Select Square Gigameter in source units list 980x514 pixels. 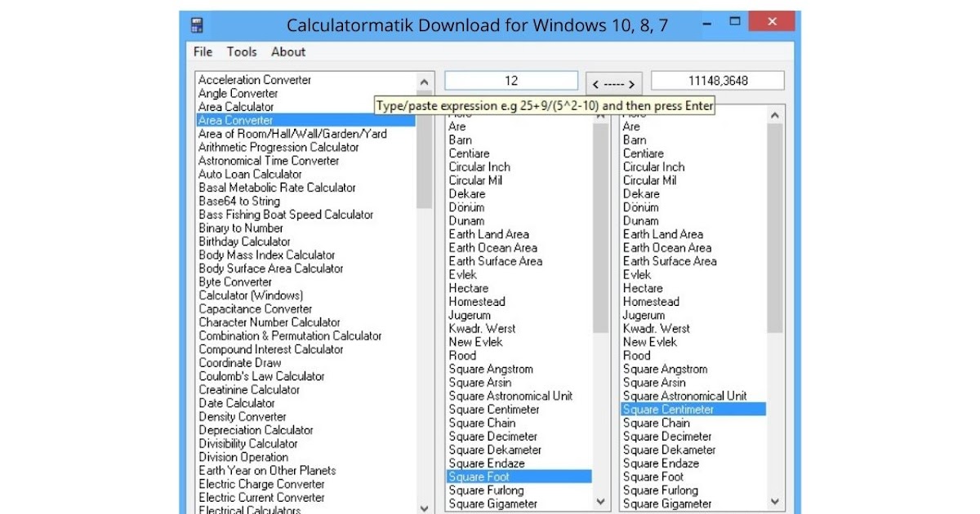(x=493, y=503)
